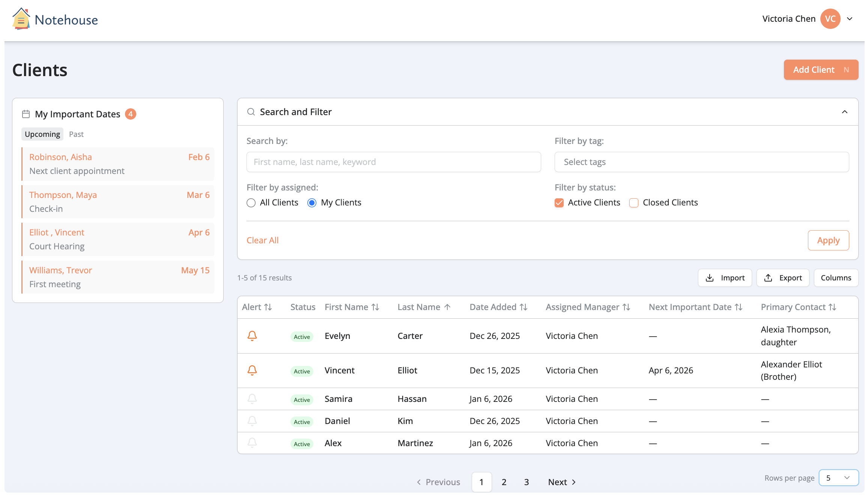The image size is (868, 496).
Task: Click Evelyn Carter's alert bell icon
Action: click(252, 336)
